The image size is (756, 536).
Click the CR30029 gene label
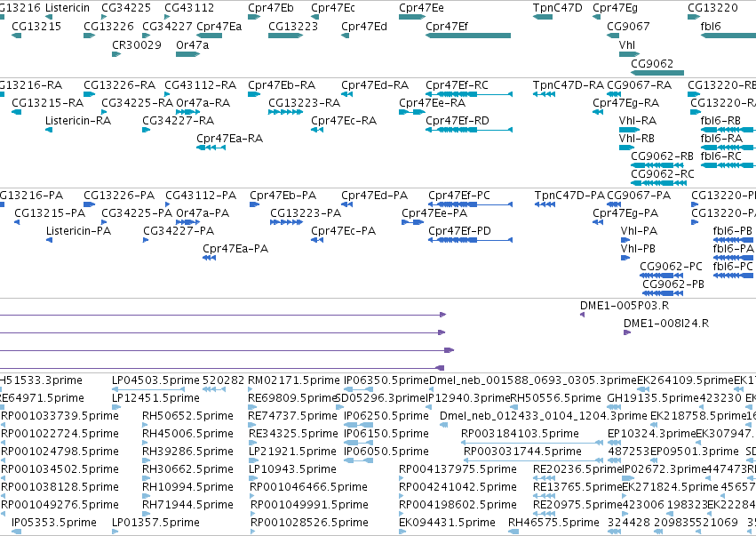click(x=137, y=44)
